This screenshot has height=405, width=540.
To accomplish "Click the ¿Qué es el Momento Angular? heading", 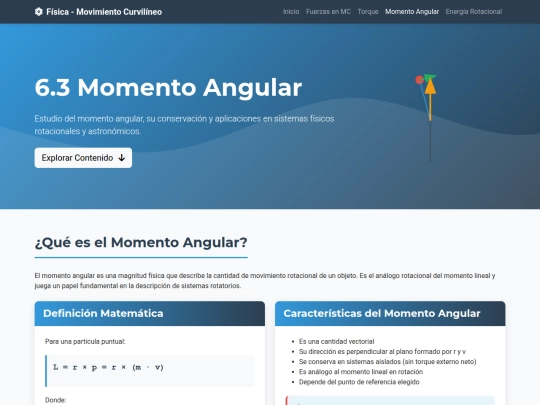I will click(x=141, y=242).
